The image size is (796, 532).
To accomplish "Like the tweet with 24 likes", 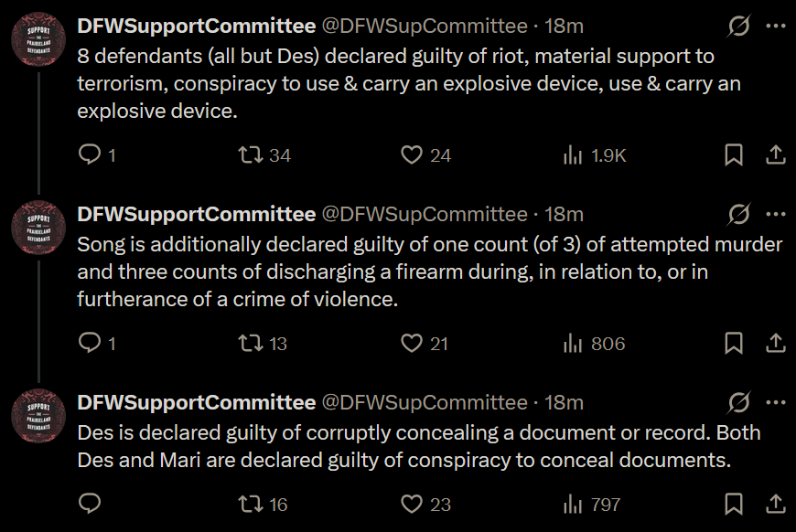I will (413, 155).
